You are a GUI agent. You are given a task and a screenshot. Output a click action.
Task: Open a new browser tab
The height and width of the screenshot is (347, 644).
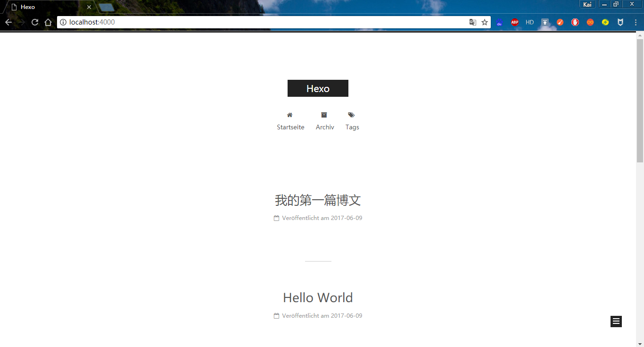(107, 7)
